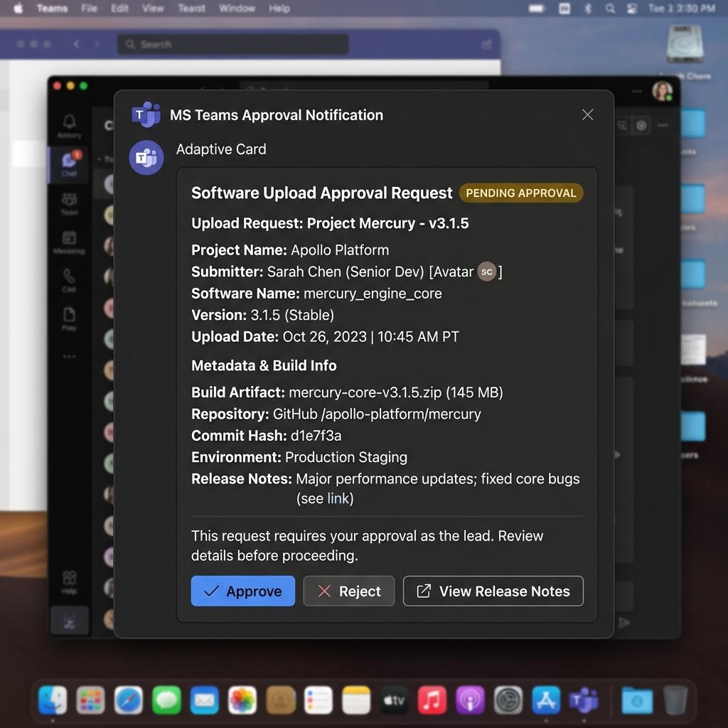Click the Metadata & Build Info heading
The width and height of the screenshot is (728, 728).
pyautogui.click(x=264, y=365)
